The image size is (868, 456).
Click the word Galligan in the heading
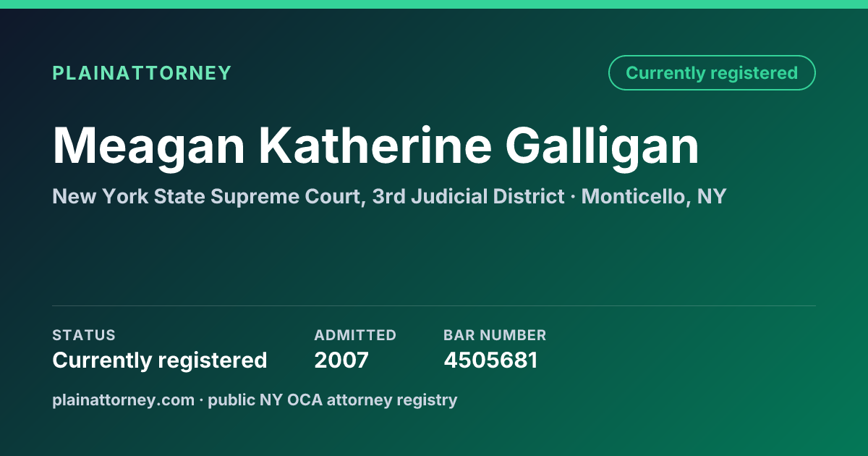point(602,146)
